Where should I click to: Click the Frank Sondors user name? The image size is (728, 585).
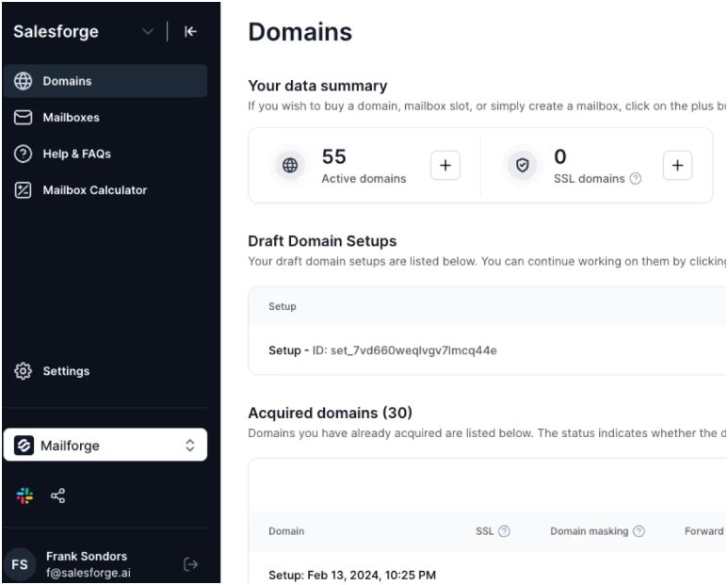(87, 556)
